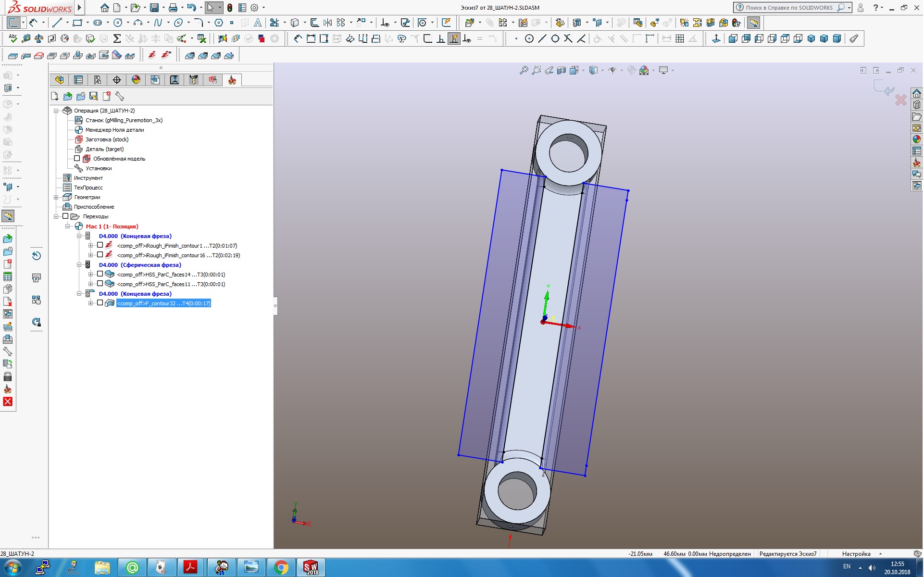Expand the F_contour32 operation node
Image resolution: width=924 pixels, height=577 pixels.
[90, 303]
